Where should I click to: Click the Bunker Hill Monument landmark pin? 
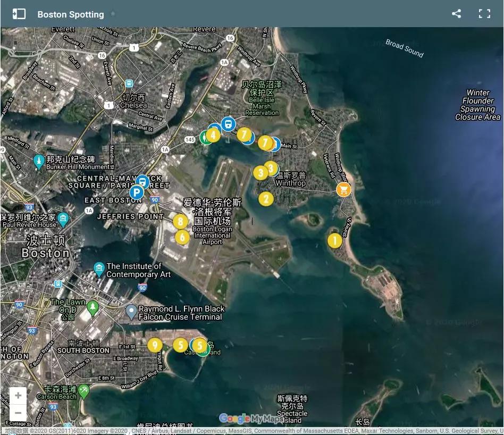(x=39, y=160)
